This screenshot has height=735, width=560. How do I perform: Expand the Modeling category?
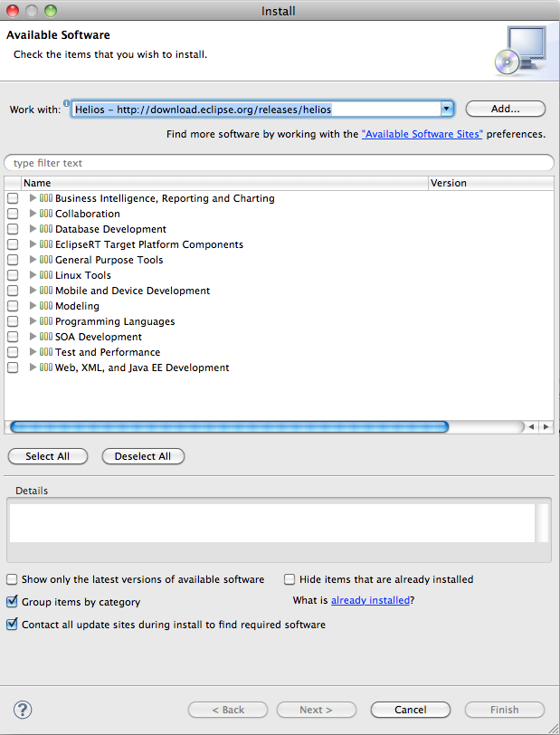pyautogui.click(x=33, y=306)
